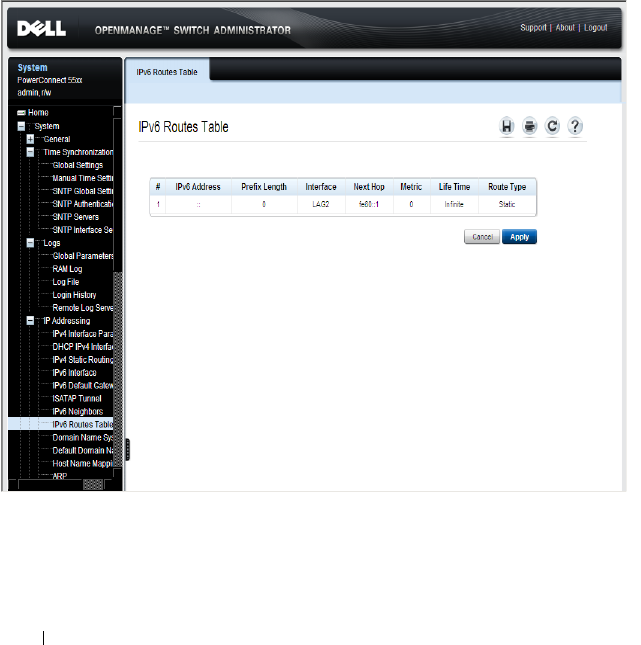Click the Metric column header
Image resolution: width=641 pixels, height=645 pixels.
411,187
